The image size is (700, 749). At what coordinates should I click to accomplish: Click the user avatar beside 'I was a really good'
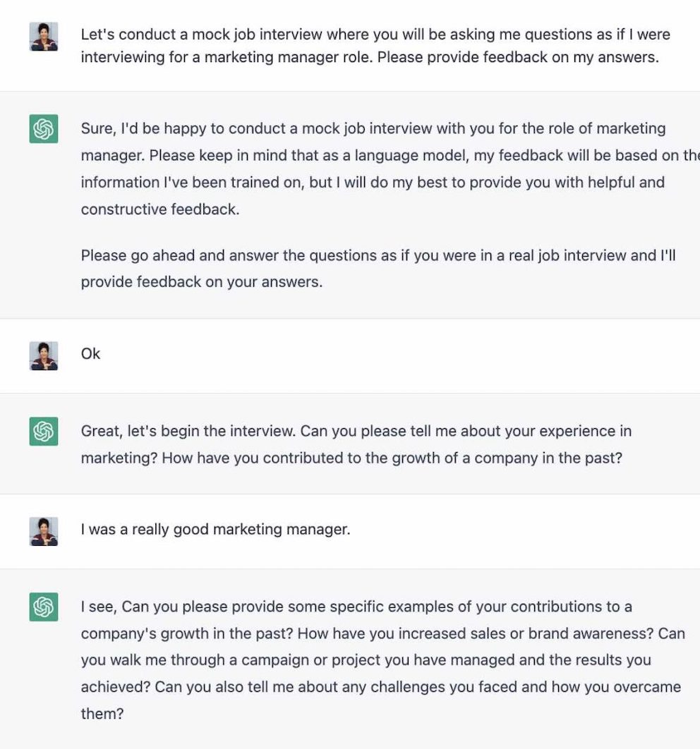point(44,531)
